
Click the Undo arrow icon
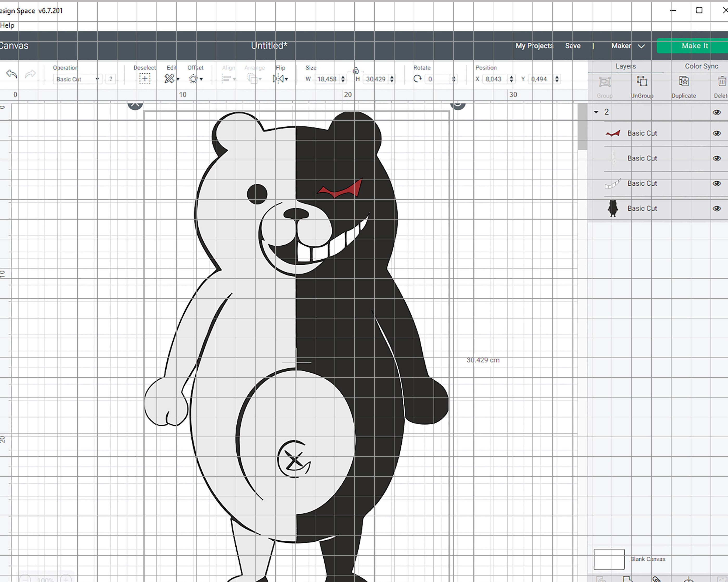(x=11, y=74)
